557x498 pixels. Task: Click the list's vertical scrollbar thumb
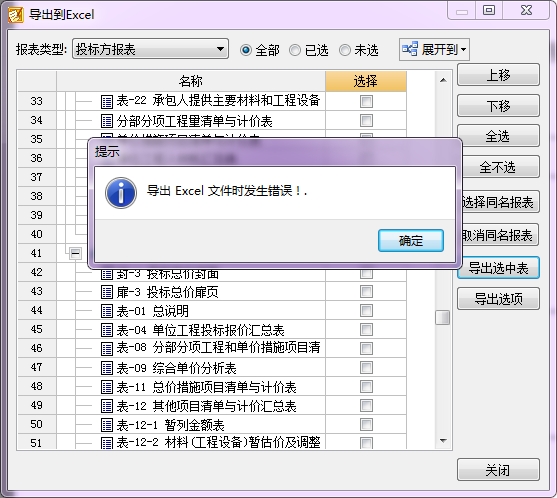click(x=443, y=318)
